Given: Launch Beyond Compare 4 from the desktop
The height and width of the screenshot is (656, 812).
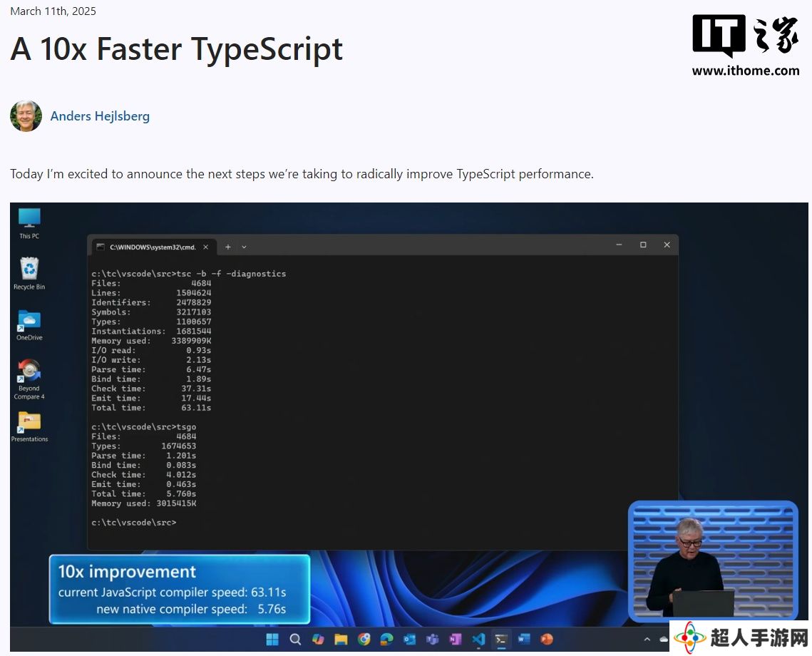Looking at the screenshot, I should pyautogui.click(x=29, y=379).
